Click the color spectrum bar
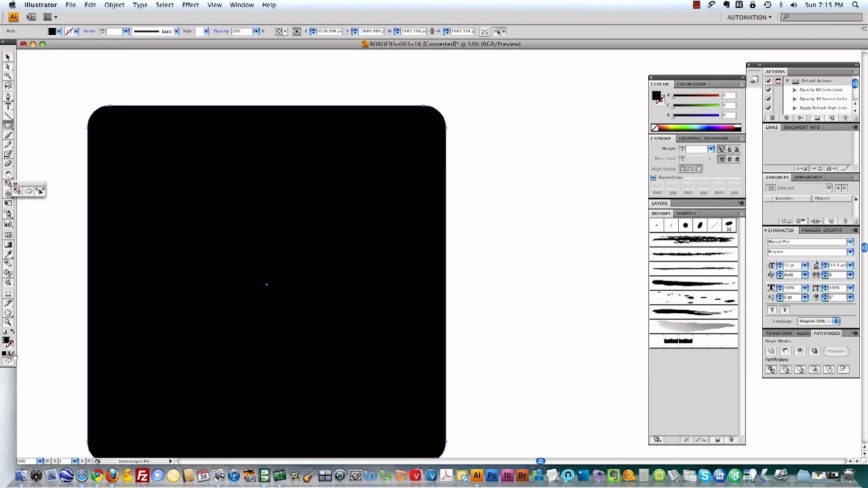Viewport: 868px width, 488px height. click(x=696, y=127)
